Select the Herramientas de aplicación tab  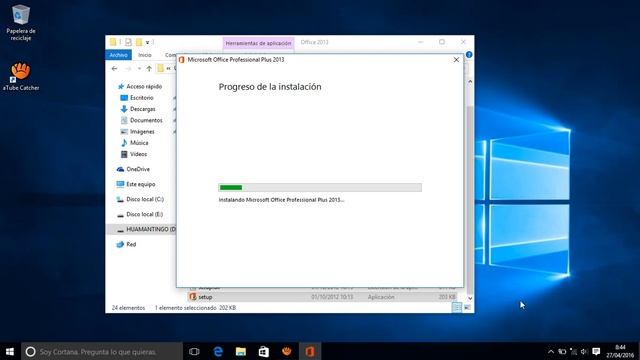[x=258, y=43]
